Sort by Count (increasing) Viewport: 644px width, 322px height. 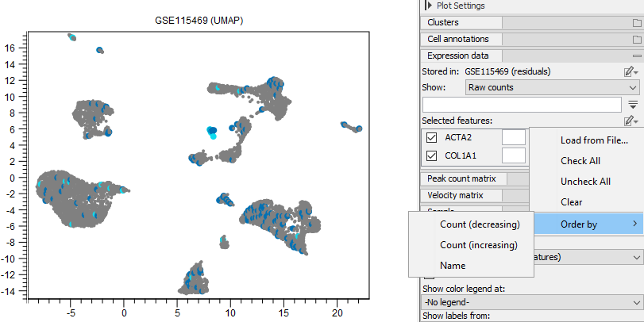(x=479, y=245)
